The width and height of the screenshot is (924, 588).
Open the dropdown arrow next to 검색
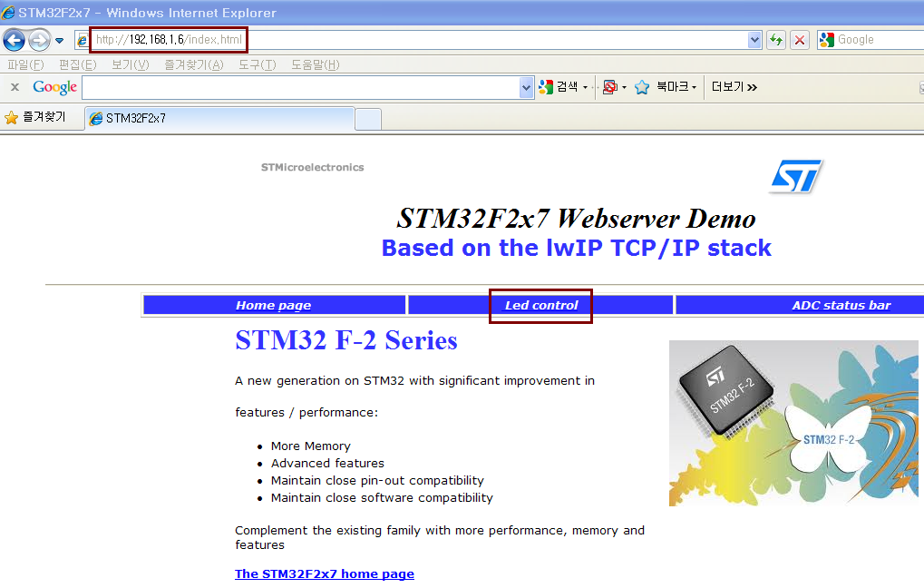coord(585,87)
